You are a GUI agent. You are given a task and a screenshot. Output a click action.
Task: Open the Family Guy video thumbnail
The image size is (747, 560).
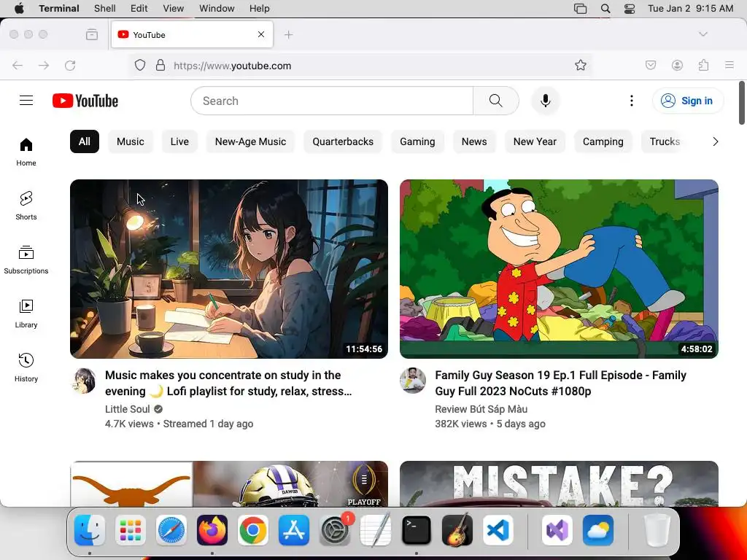[x=559, y=269]
